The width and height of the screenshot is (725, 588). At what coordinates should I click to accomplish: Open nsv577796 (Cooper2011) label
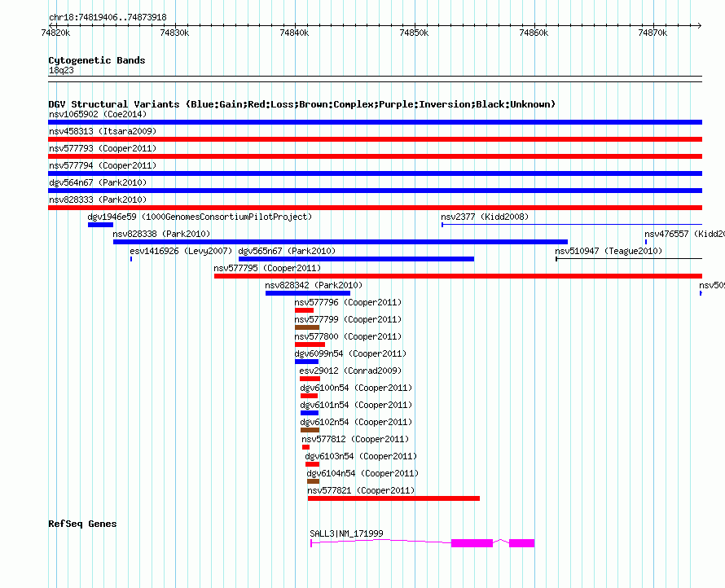click(x=348, y=302)
